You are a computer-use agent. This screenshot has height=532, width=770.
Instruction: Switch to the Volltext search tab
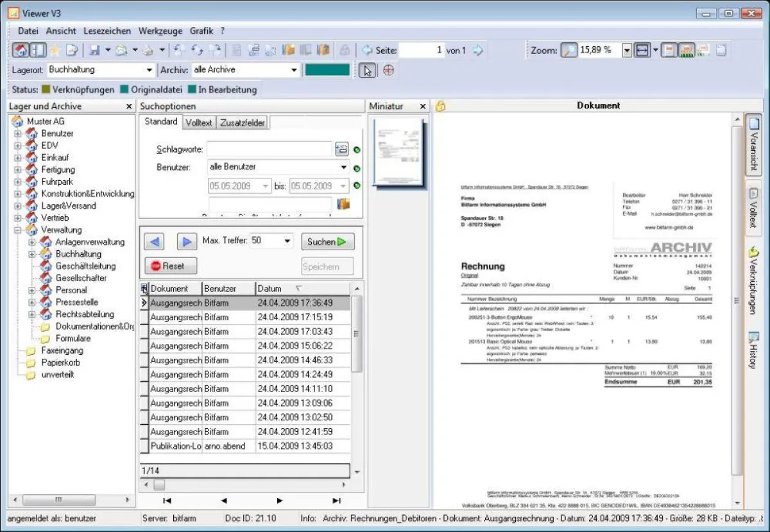(199, 123)
